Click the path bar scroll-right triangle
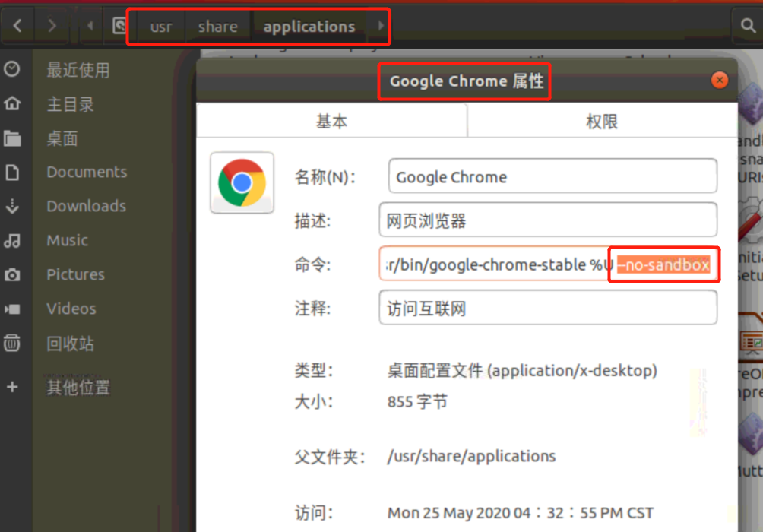763x532 pixels. 381,25
